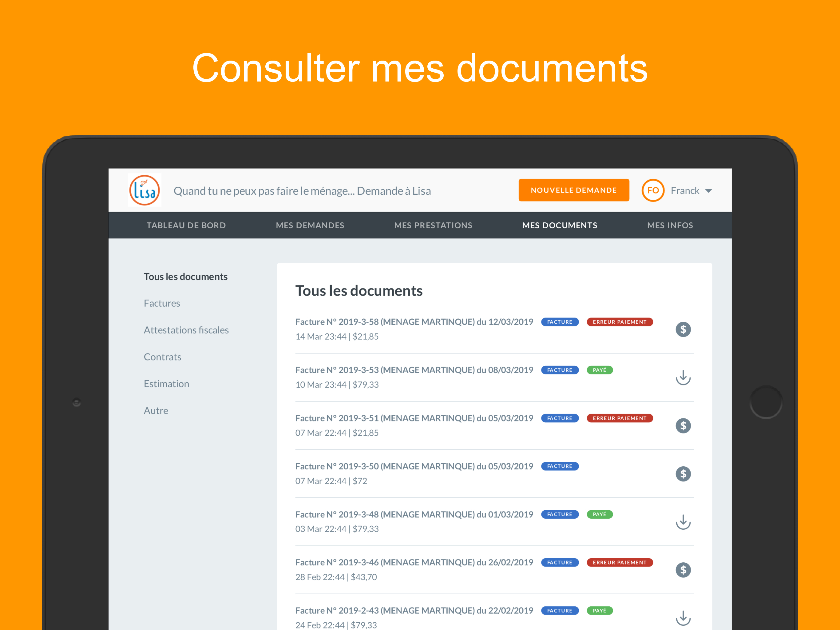Click Payé badge on invoice 2019-3-53
The height and width of the screenshot is (630, 840).
click(x=599, y=370)
